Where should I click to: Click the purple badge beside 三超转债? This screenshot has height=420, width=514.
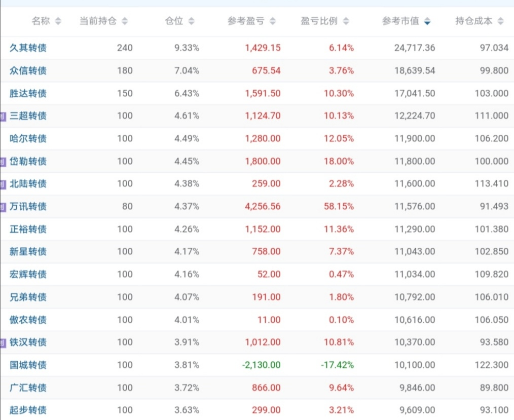3,117
